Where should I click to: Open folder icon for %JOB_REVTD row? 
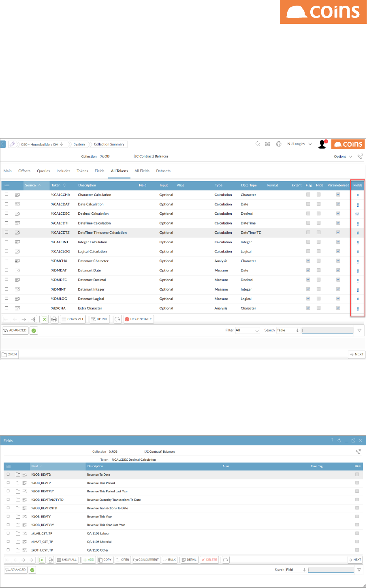tap(18, 475)
